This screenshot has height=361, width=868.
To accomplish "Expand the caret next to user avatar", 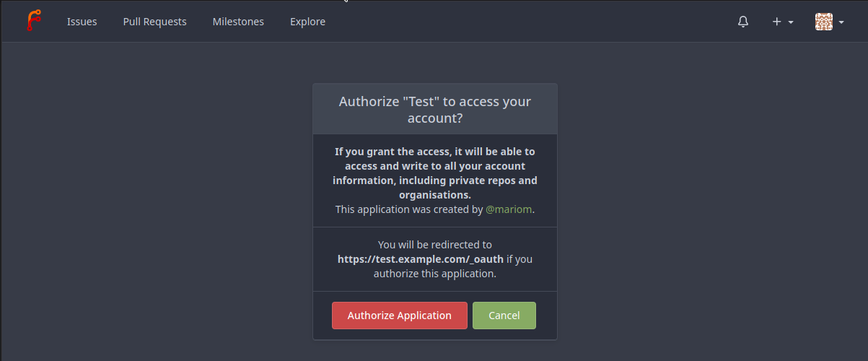I will pos(841,22).
